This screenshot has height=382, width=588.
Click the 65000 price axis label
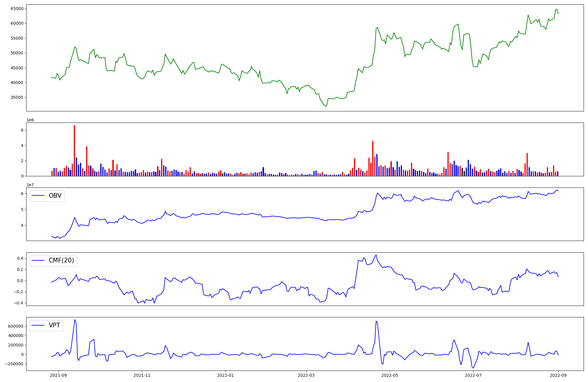click(17, 9)
